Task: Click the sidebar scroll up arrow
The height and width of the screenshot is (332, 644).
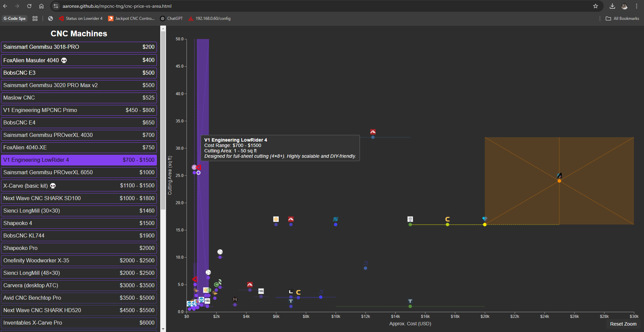Action: pyautogui.click(x=163, y=28)
